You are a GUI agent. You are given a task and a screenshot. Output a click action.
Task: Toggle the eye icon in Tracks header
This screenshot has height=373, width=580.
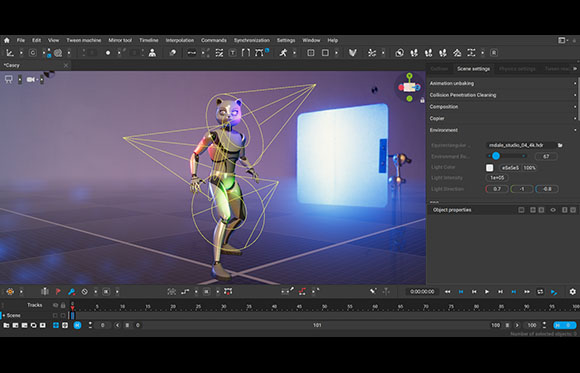55,305
